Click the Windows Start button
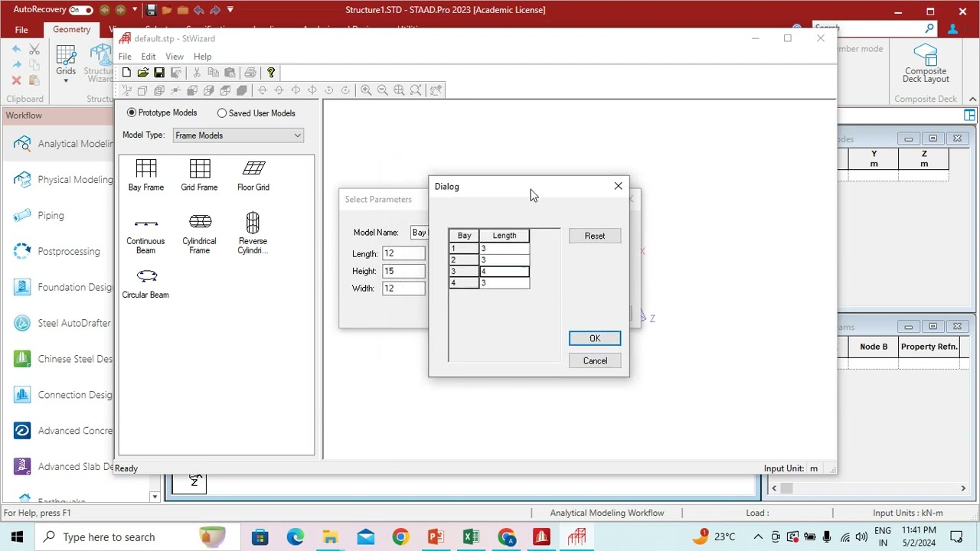Image resolution: width=980 pixels, height=551 pixels. point(17,537)
